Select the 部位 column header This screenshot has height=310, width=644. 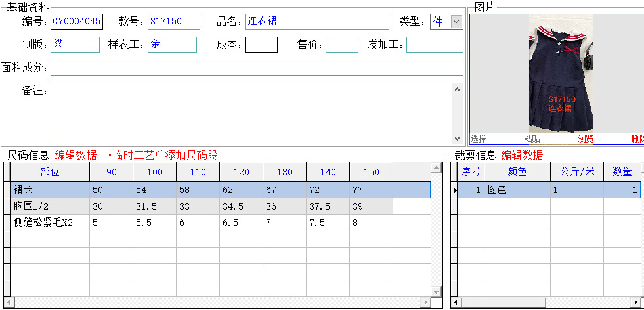(x=50, y=172)
